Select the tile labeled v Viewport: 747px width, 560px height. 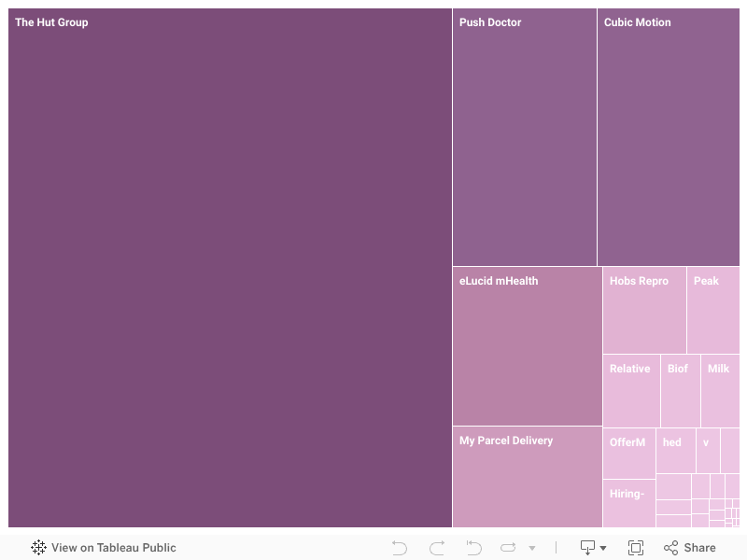(708, 451)
